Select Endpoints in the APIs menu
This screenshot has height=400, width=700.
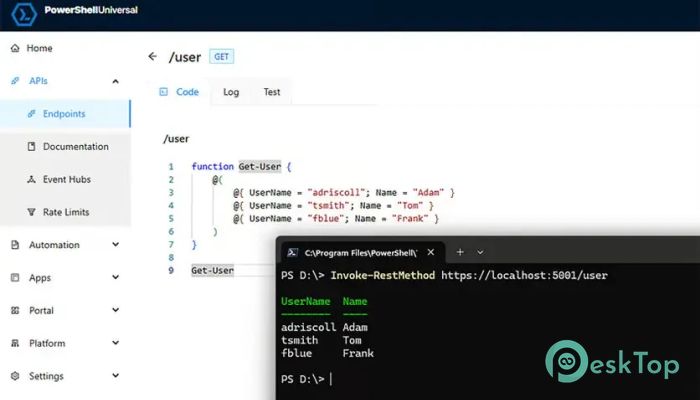[x=65, y=114]
